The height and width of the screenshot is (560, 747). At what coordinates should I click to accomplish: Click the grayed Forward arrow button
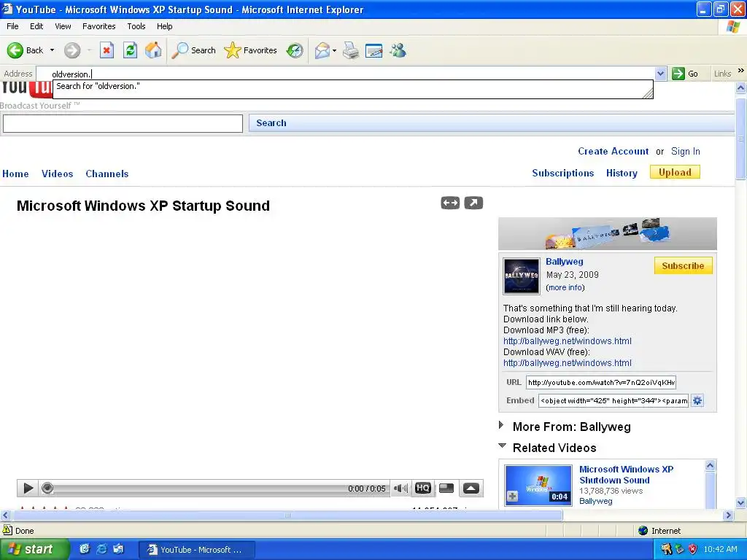(72, 50)
